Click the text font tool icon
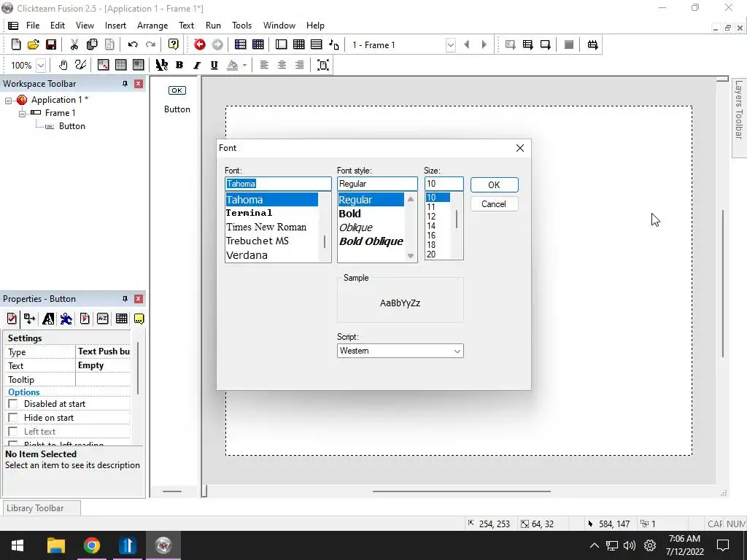Image resolution: width=747 pixels, height=560 pixels. click(162, 65)
